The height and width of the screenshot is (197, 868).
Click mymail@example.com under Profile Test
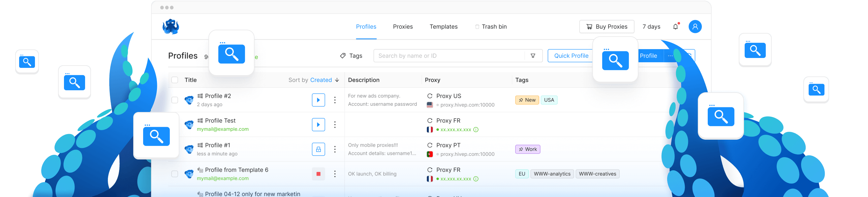click(222, 129)
